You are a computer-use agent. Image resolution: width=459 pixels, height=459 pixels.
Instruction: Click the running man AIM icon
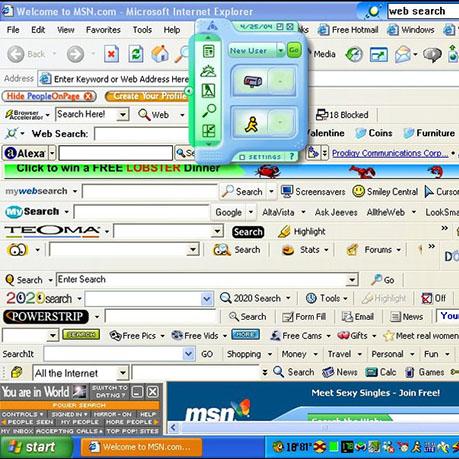(252, 124)
